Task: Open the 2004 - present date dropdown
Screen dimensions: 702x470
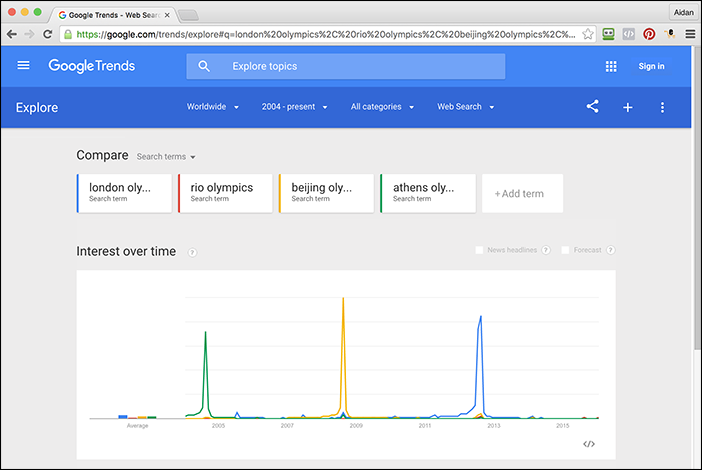Action: tap(295, 107)
